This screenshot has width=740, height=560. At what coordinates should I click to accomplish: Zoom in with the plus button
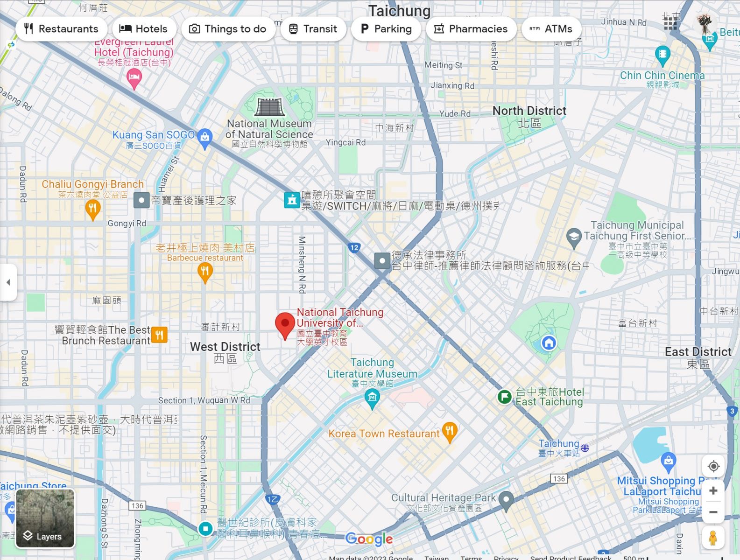tap(713, 491)
